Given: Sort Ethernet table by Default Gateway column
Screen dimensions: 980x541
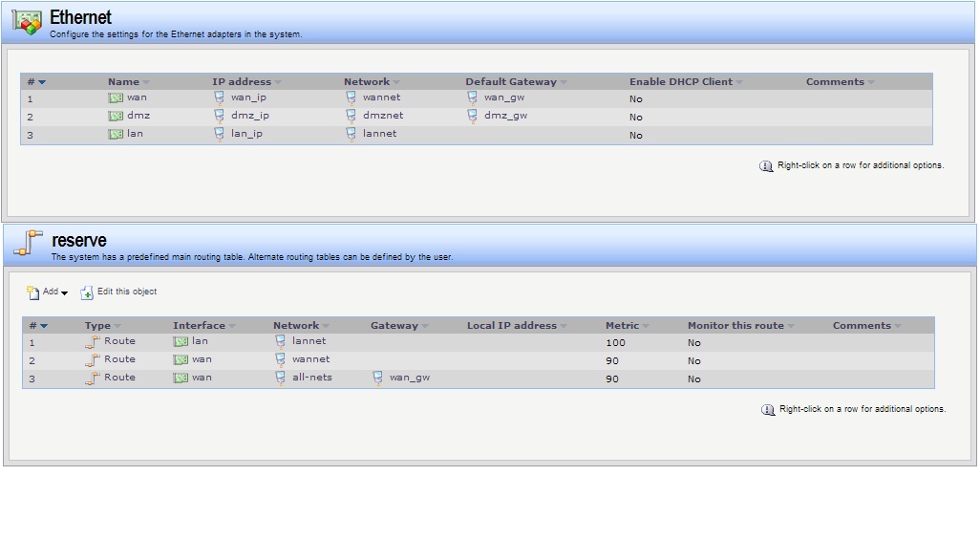Looking at the screenshot, I should point(516,82).
